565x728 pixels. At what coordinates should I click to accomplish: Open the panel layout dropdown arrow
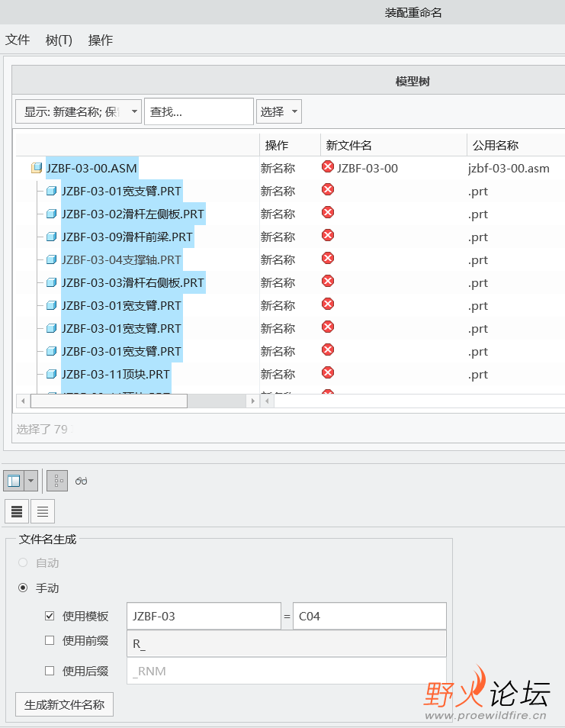pos(31,481)
